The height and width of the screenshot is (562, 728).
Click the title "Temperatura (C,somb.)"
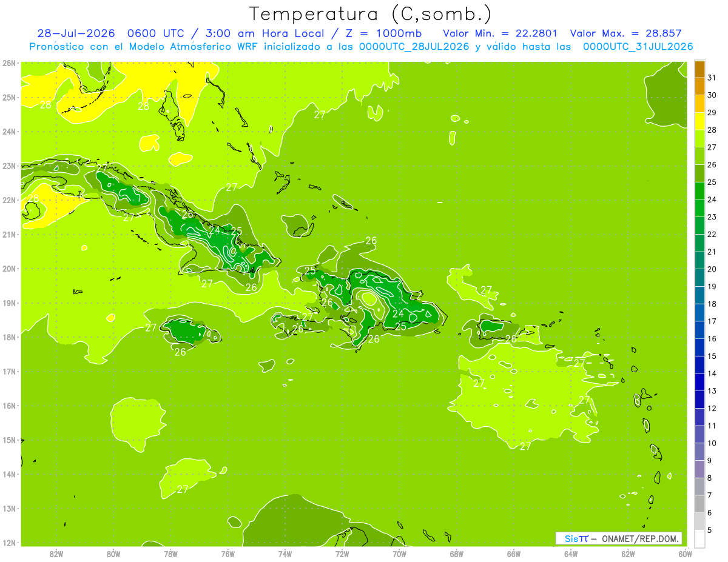[x=371, y=13]
